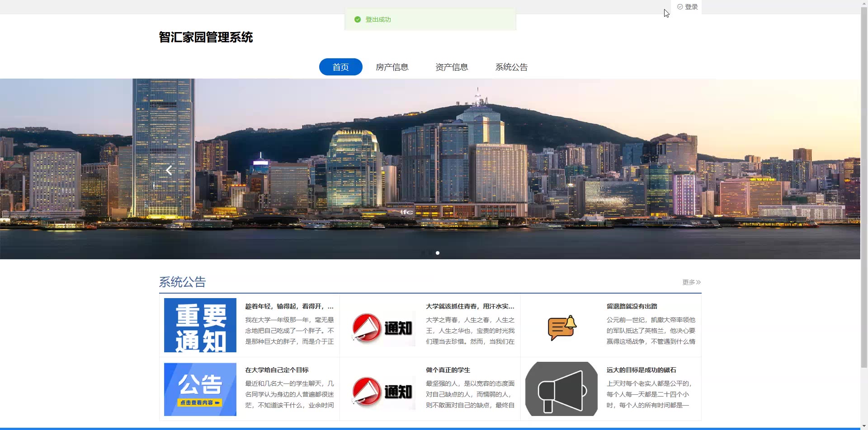The width and height of the screenshot is (868, 430).
Task: Read the announcement 留退路就没有出路
Action: [x=632, y=306]
